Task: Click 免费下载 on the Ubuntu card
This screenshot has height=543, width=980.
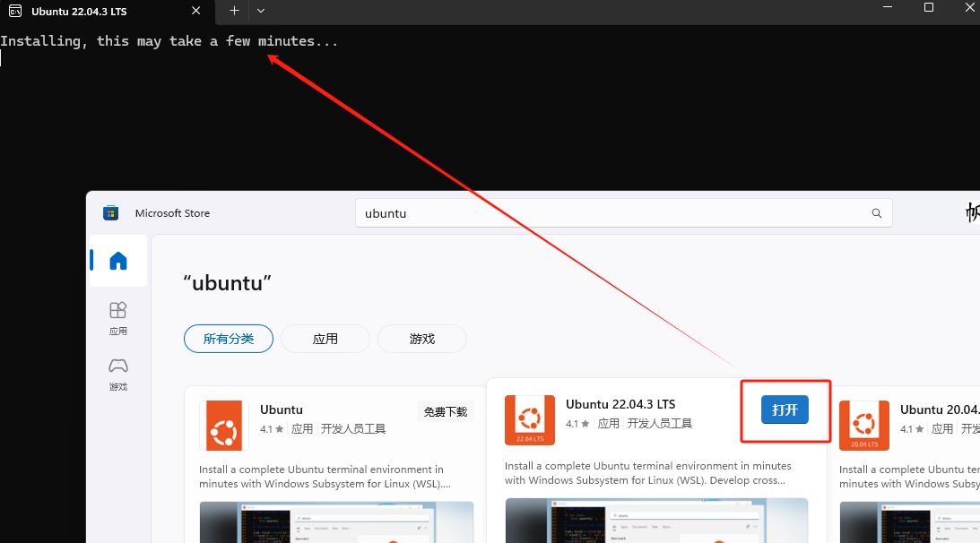Action: click(446, 412)
